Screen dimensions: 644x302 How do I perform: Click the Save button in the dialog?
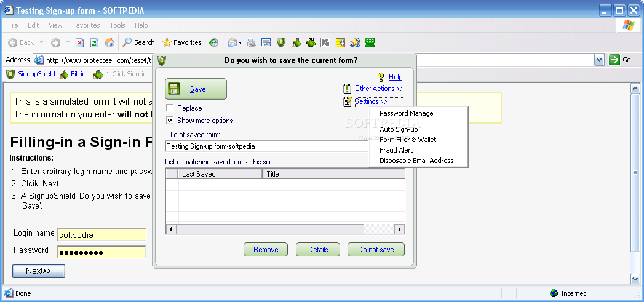click(x=196, y=89)
